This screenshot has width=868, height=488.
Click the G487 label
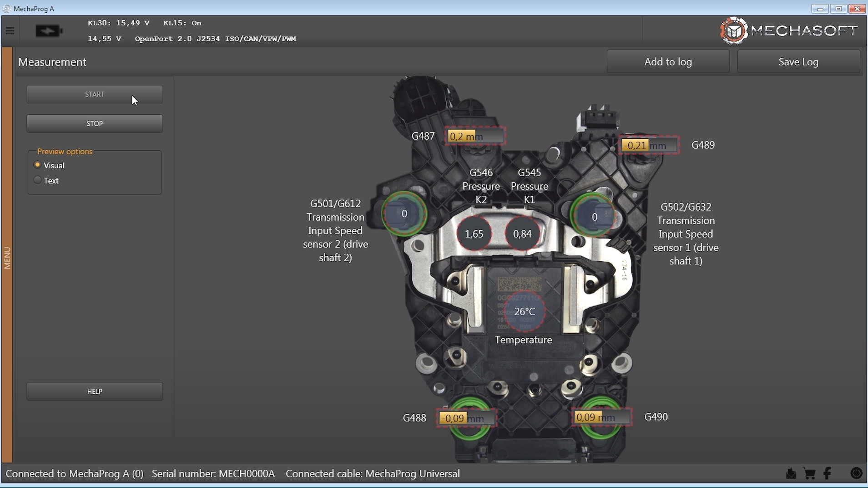[423, 136]
